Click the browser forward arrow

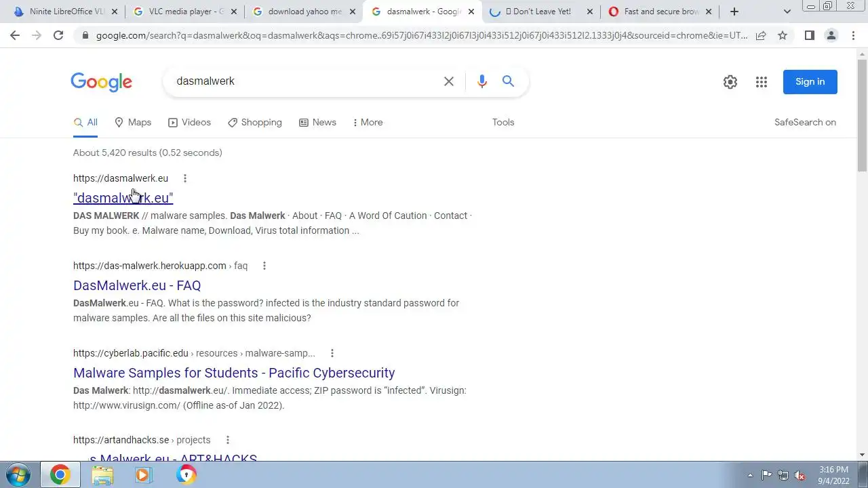point(37,35)
